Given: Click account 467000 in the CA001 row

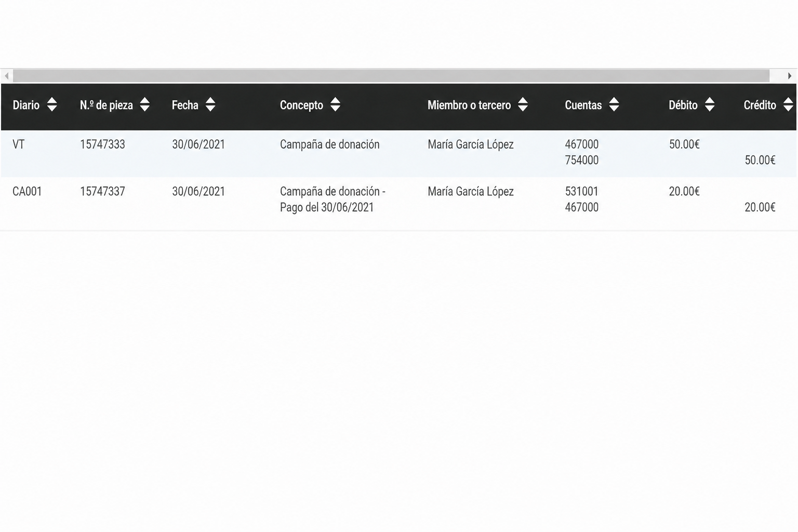Looking at the screenshot, I should tap(582, 207).
